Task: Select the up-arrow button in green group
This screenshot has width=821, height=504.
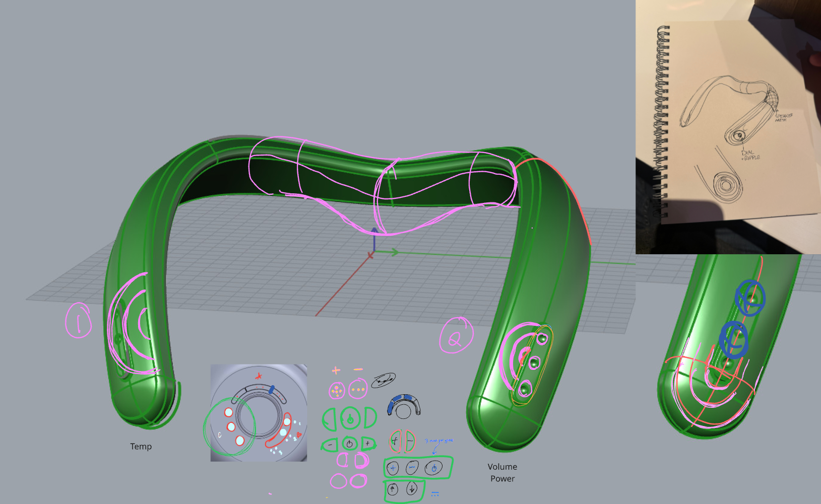Action: (x=393, y=488)
